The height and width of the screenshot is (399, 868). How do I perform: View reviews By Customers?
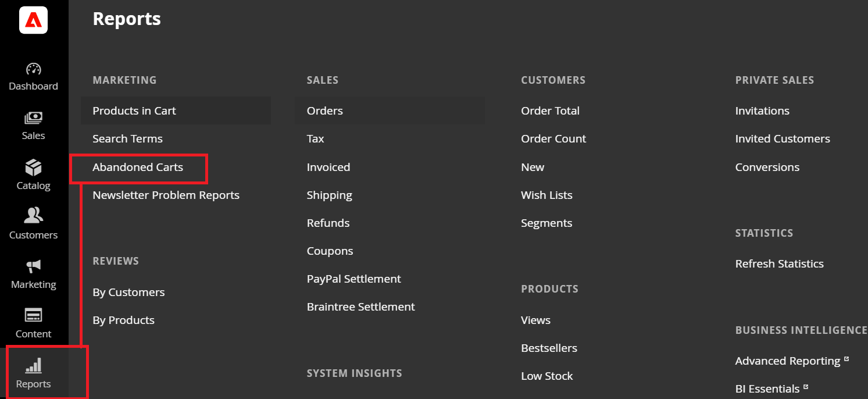(x=128, y=292)
